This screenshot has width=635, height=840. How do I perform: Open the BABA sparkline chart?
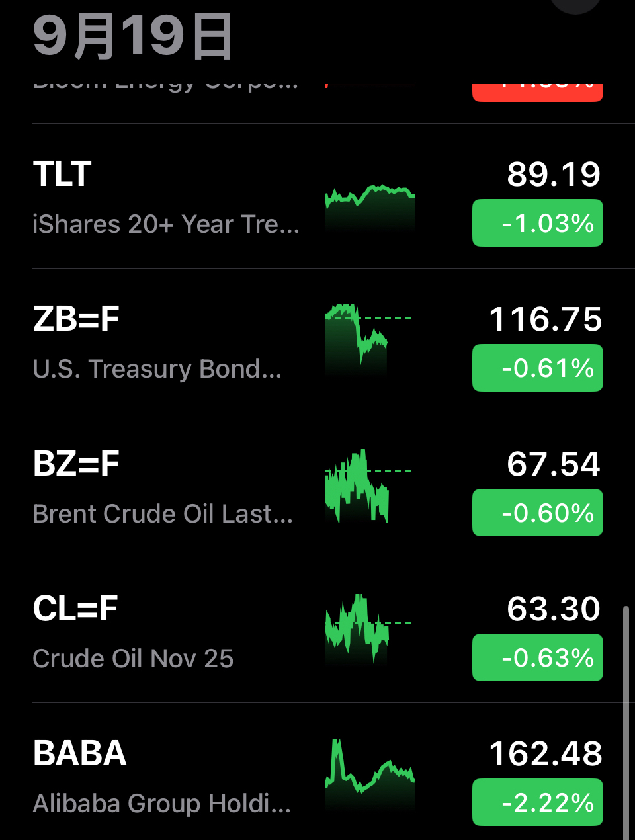(370, 774)
